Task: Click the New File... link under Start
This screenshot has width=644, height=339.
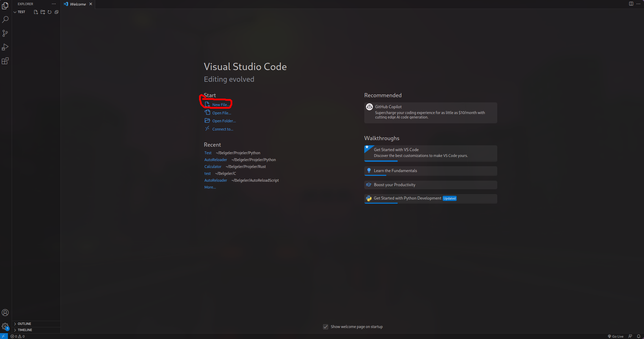Action: click(x=218, y=104)
